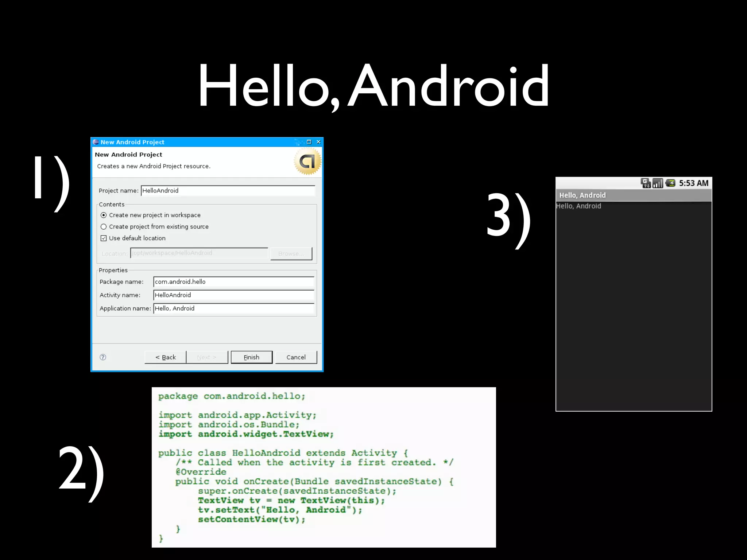Click the 5:53 AM clock in status bar
The height and width of the screenshot is (560, 747).
tap(693, 183)
